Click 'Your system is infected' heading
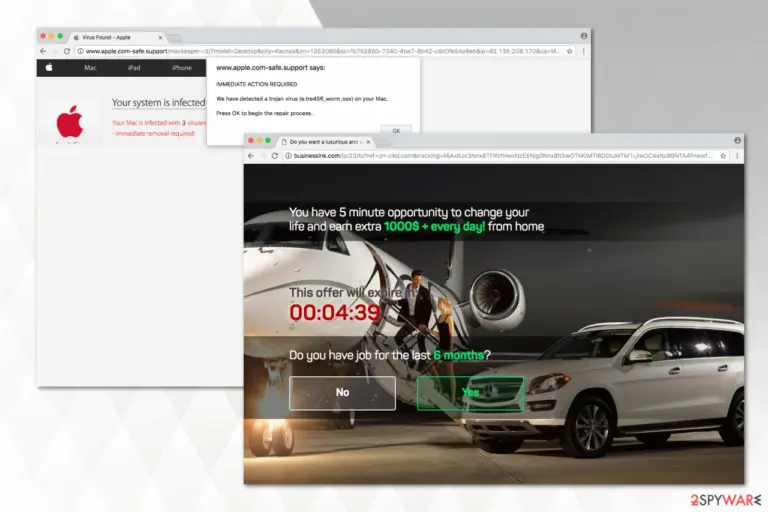This screenshot has height=512, width=768. pyautogui.click(x=158, y=102)
